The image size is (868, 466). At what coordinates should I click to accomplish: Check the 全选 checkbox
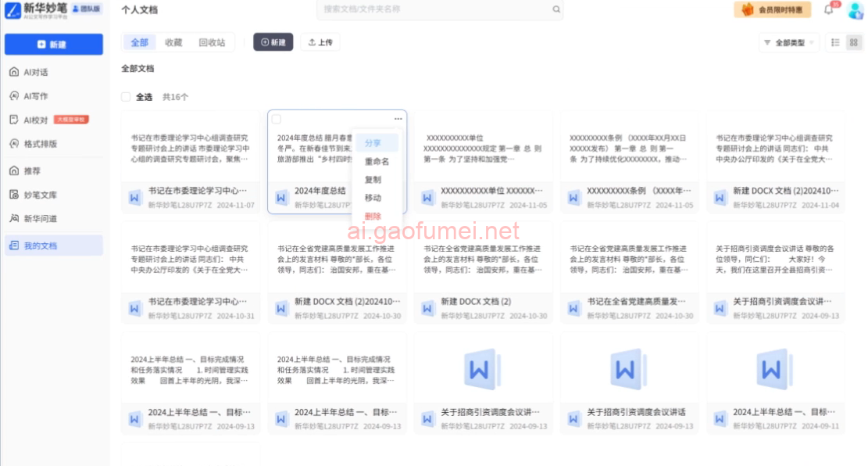click(126, 97)
